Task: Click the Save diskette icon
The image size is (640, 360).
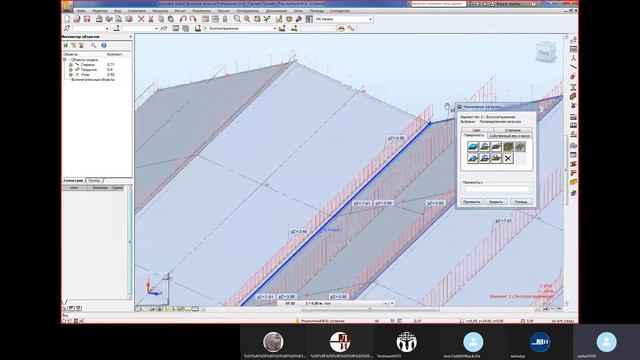Action: click(x=87, y=19)
